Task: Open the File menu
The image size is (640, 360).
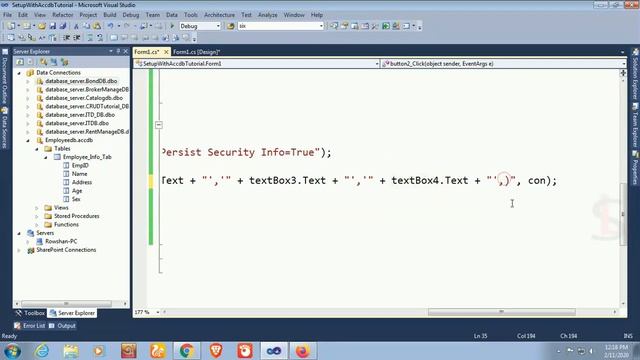Action: coord(7,15)
